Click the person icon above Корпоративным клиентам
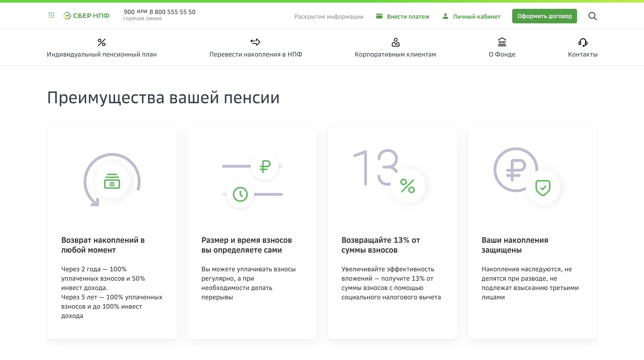 [395, 42]
